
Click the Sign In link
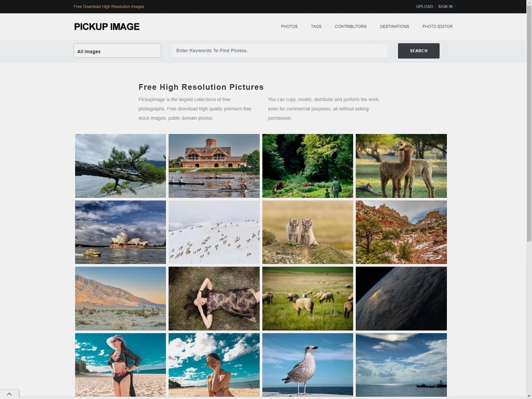pos(445,7)
